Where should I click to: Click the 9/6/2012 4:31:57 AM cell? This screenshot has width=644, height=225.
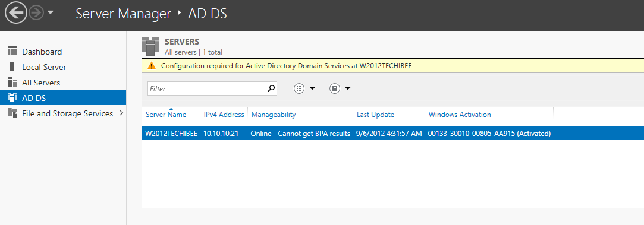pos(389,133)
